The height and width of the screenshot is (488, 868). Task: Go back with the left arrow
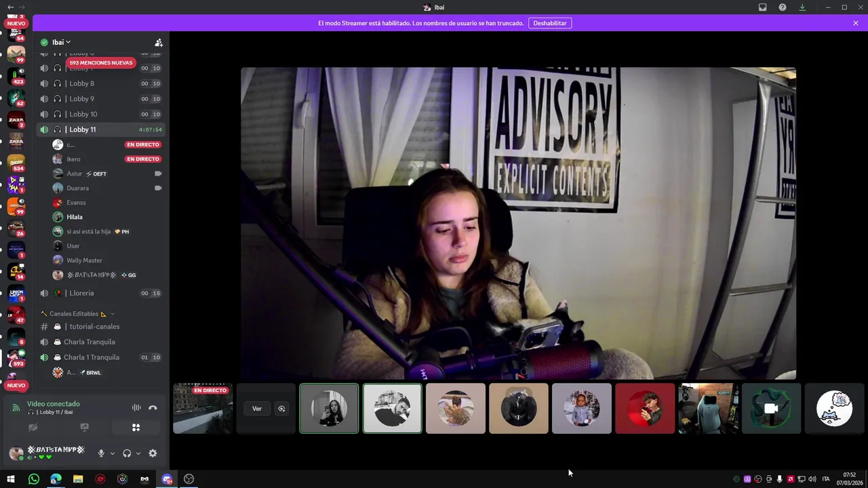point(10,7)
